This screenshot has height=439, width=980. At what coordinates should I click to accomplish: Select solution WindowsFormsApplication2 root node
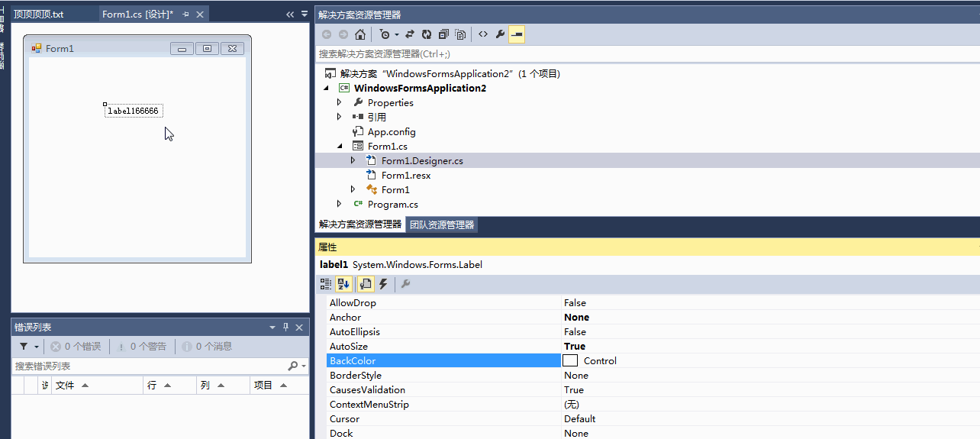(x=450, y=74)
